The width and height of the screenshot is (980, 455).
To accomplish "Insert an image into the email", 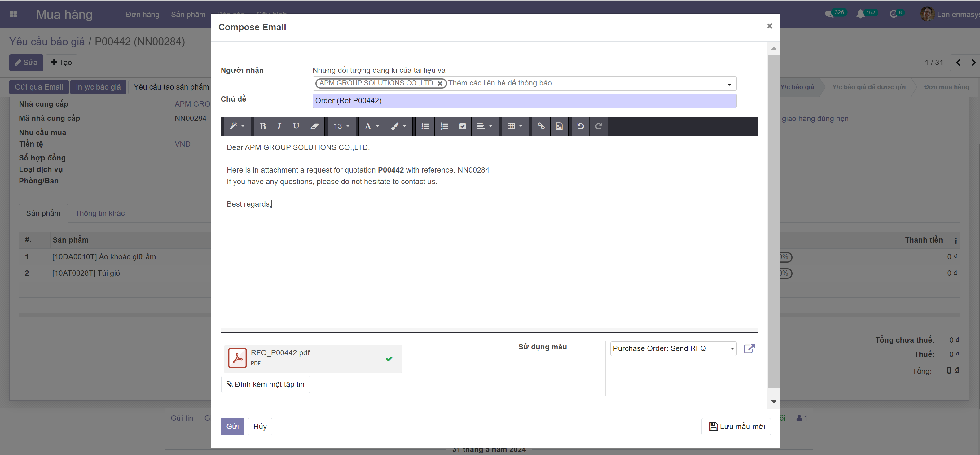I will tap(559, 126).
